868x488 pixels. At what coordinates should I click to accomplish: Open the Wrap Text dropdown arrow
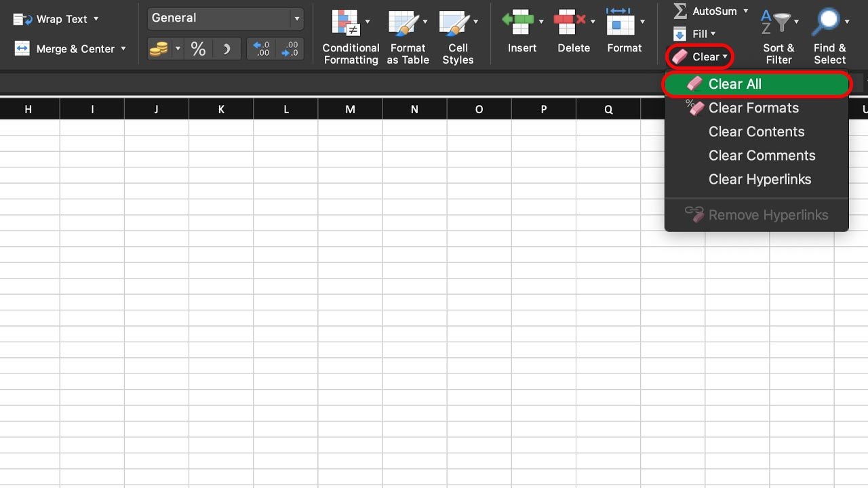(96, 18)
